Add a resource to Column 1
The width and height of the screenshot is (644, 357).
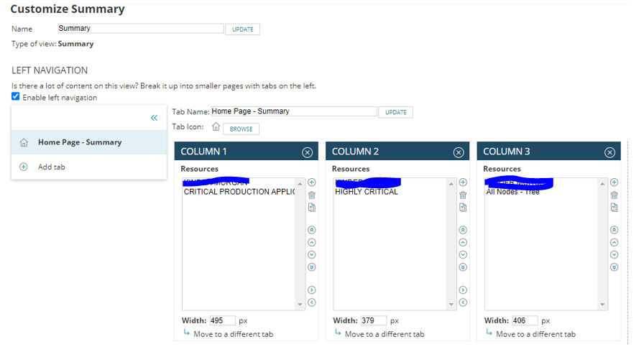coord(312,182)
